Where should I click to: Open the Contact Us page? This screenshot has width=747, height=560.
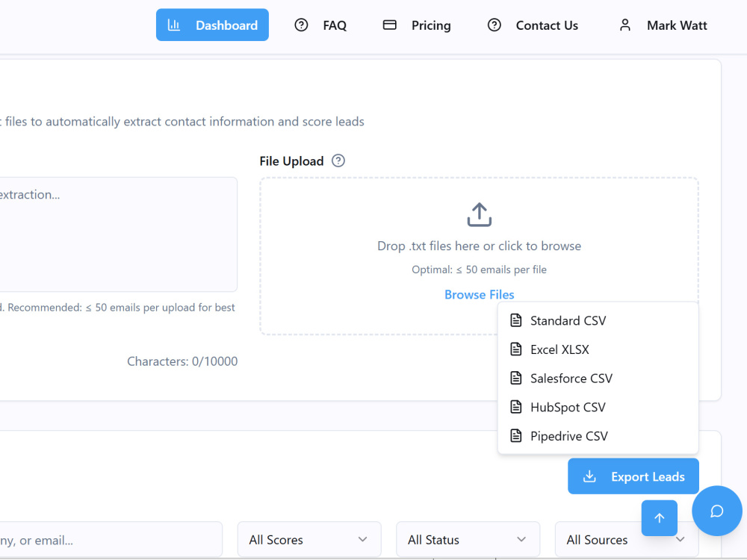(x=533, y=25)
